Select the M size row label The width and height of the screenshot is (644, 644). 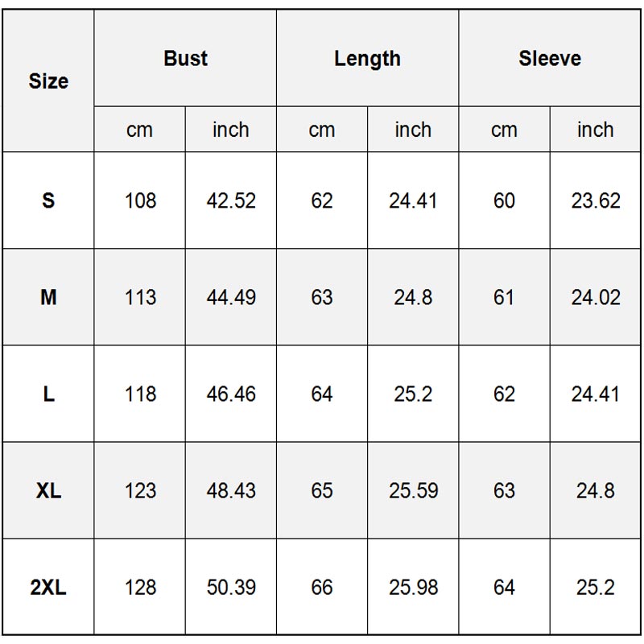pyautogui.click(x=48, y=297)
